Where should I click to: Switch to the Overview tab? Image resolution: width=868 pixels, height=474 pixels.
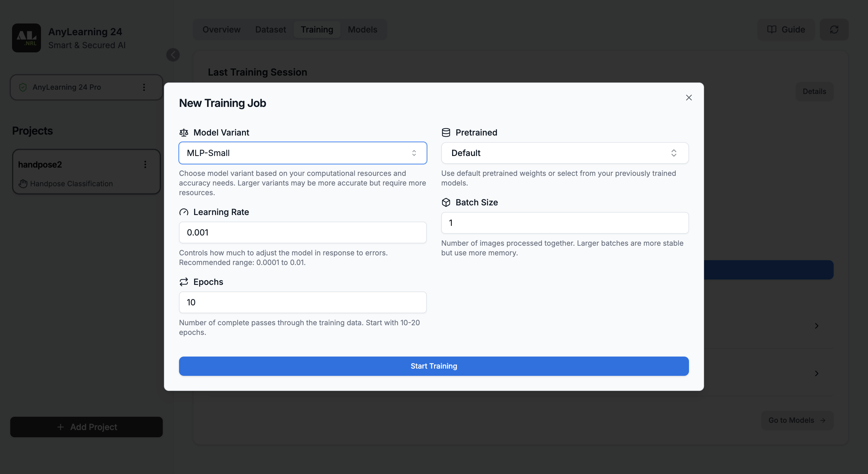pyautogui.click(x=222, y=30)
